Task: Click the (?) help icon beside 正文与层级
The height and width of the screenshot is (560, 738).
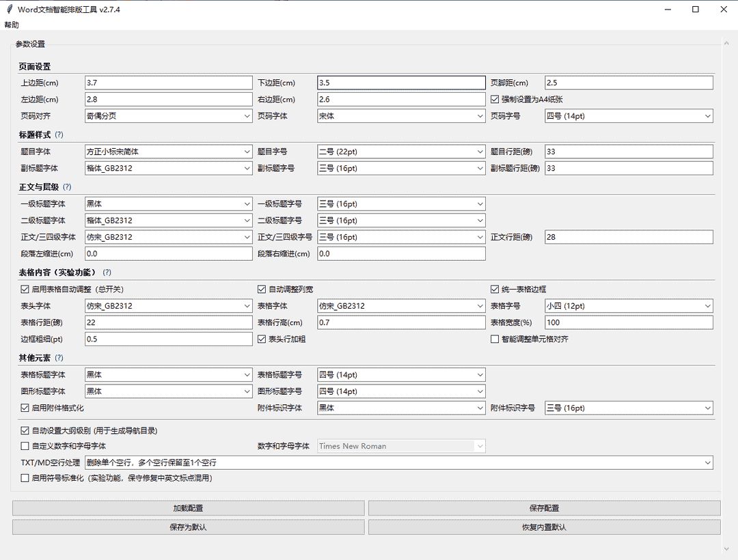Action: point(67,186)
